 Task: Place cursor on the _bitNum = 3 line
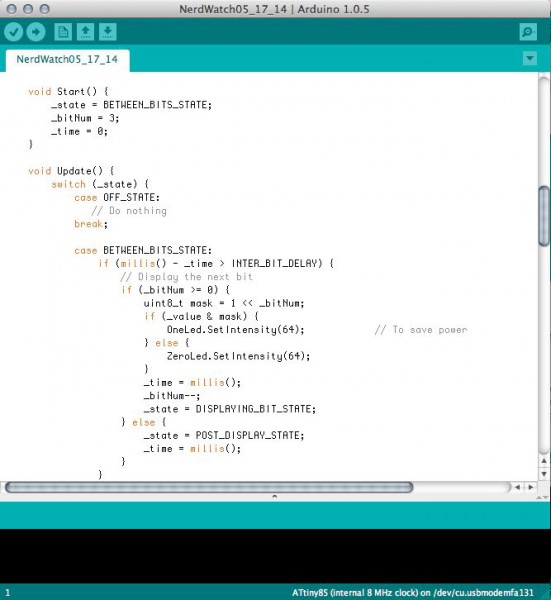click(85, 118)
